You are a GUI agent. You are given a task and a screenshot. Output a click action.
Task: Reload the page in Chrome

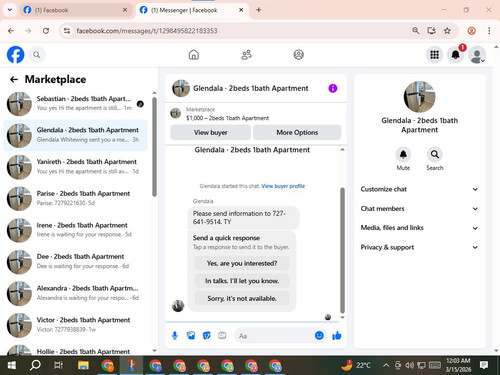pyautogui.click(x=46, y=31)
